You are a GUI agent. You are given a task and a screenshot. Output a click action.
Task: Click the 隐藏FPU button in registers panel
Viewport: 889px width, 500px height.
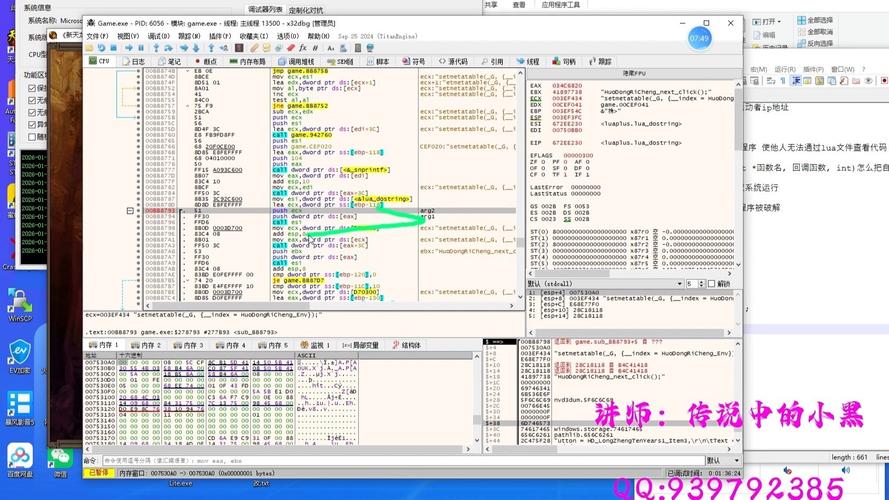click(635, 74)
